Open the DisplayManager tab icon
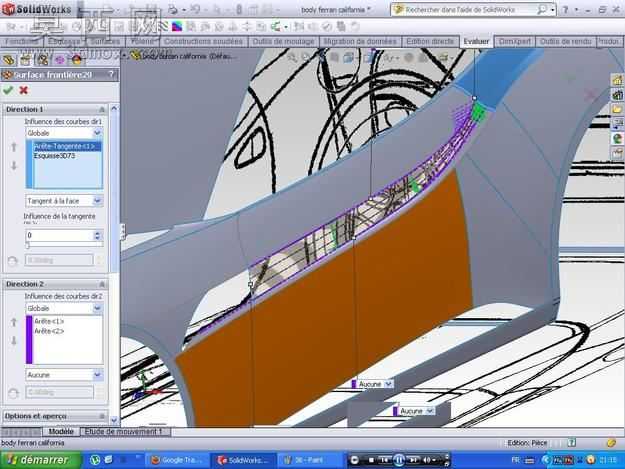The height and width of the screenshot is (469, 625). point(77,60)
